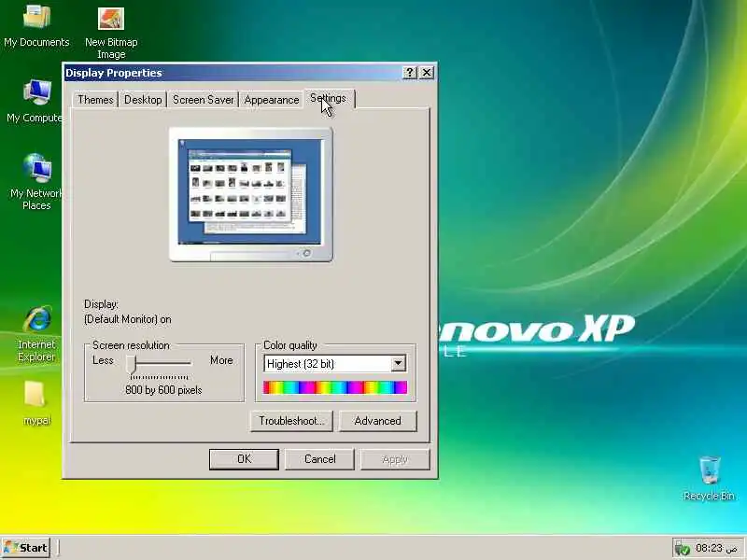Switch to the Desktop tab
Image resolution: width=747 pixels, height=560 pixels.
click(x=143, y=100)
